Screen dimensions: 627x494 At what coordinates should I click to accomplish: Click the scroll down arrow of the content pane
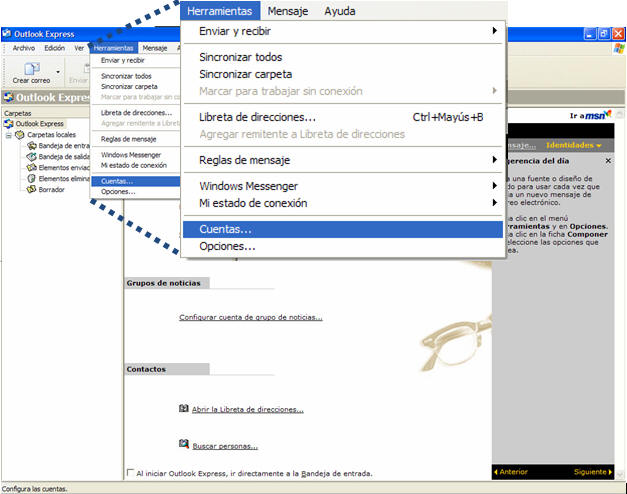point(620,474)
